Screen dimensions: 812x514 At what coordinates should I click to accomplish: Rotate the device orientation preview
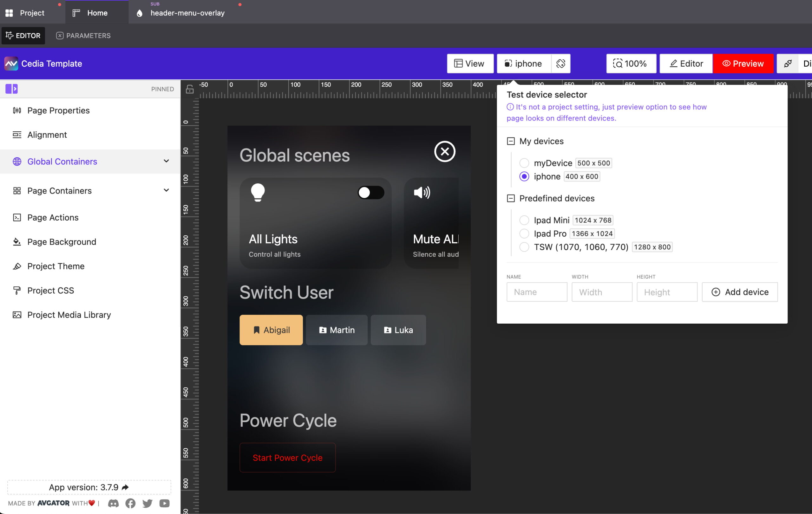(x=561, y=63)
